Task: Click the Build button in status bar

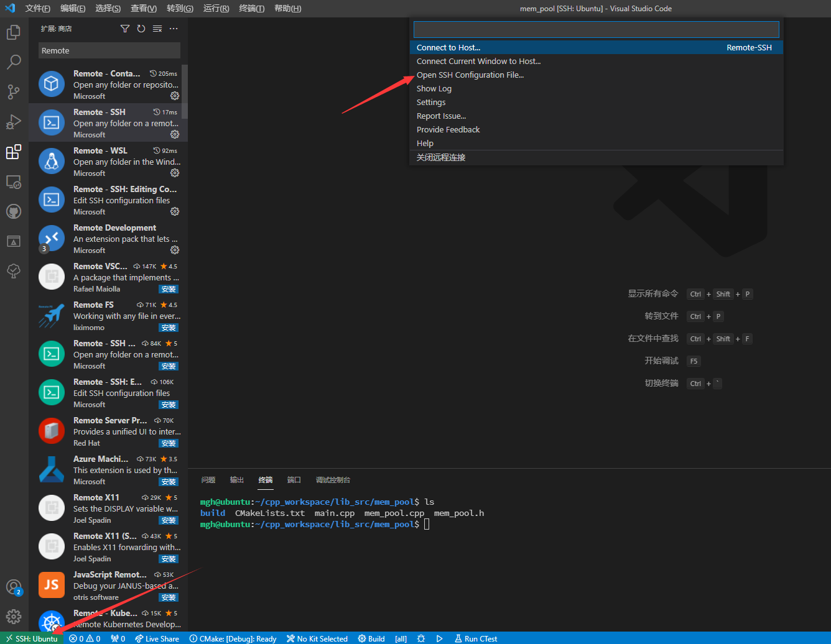Action: coord(371,638)
